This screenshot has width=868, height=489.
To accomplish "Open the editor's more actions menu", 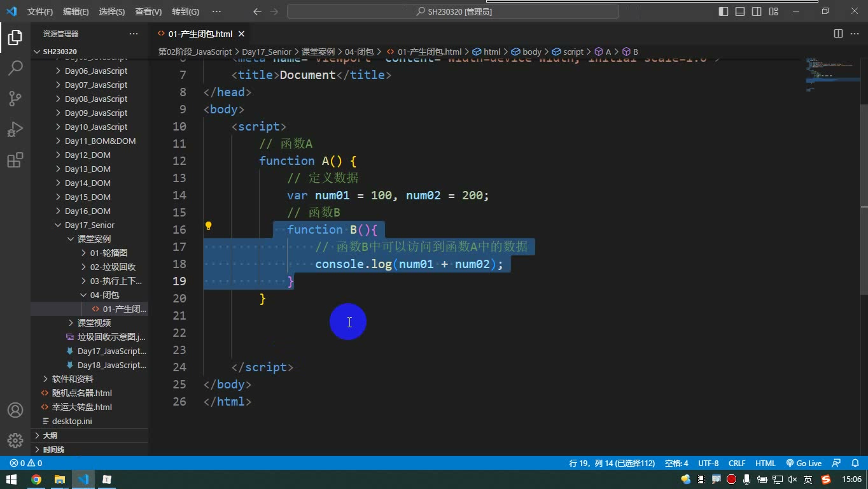I will pos(853,34).
